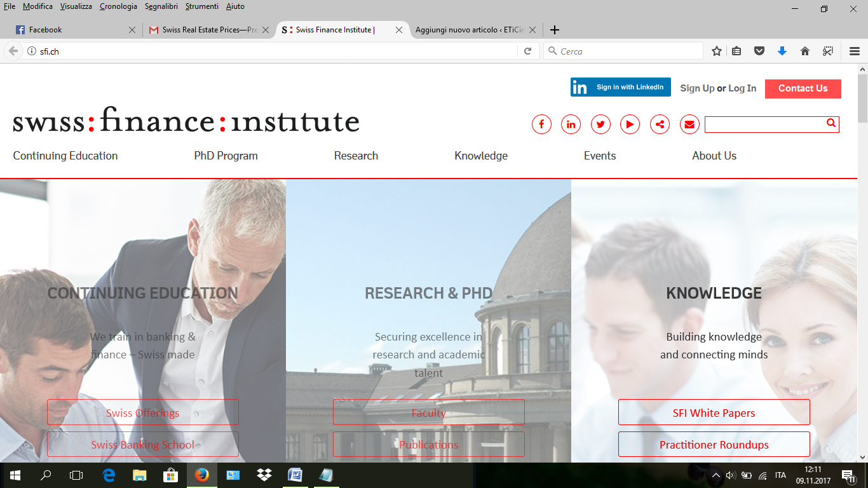868x488 pixels.
Task: Open Dropbox from taskbar
Action: click(264, 475)
